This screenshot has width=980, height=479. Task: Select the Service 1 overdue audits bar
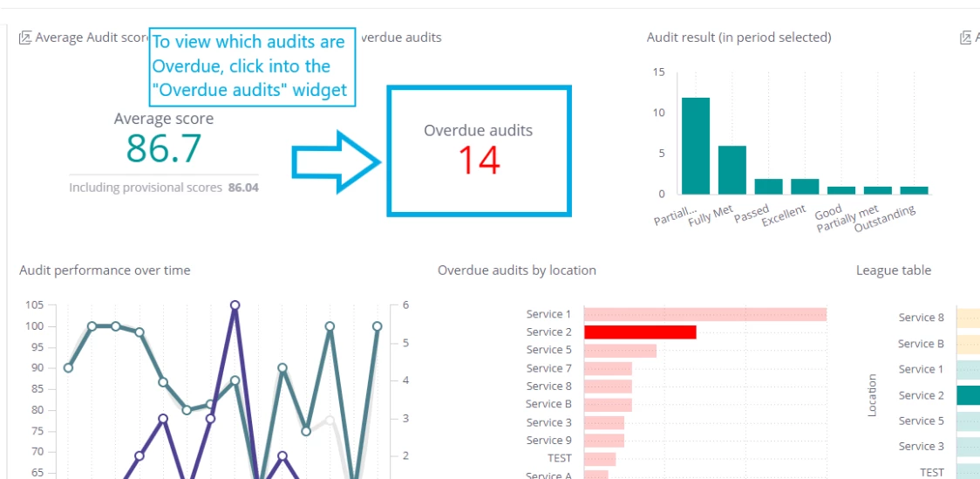pos(705,314)
